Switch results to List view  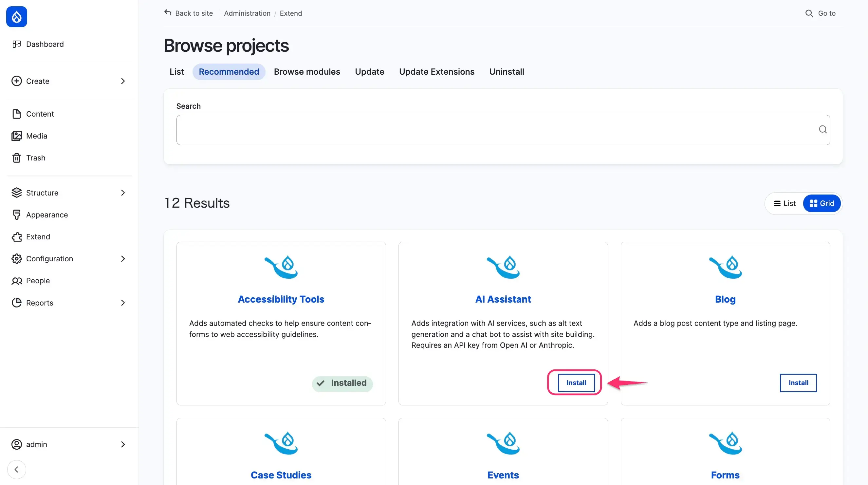[x=785, y=203]
